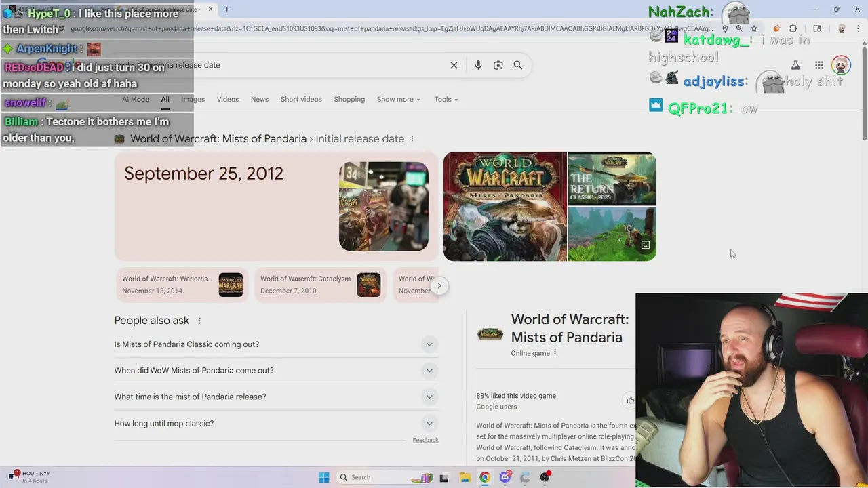
Task: Bookmark this page with the star icon
Action: point(753,28)
